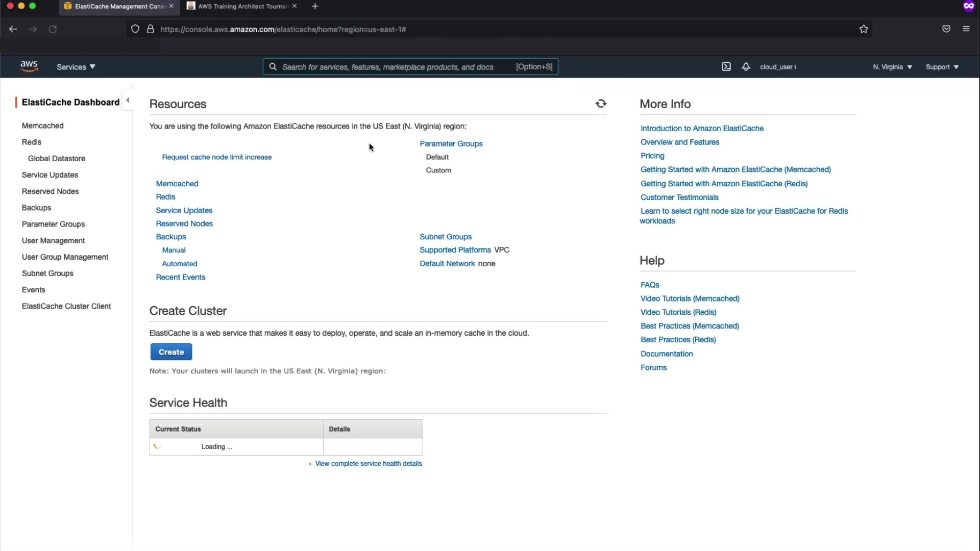Open a new browser tab
Screen dimensions: 980x551
click(x=315, y=6)
